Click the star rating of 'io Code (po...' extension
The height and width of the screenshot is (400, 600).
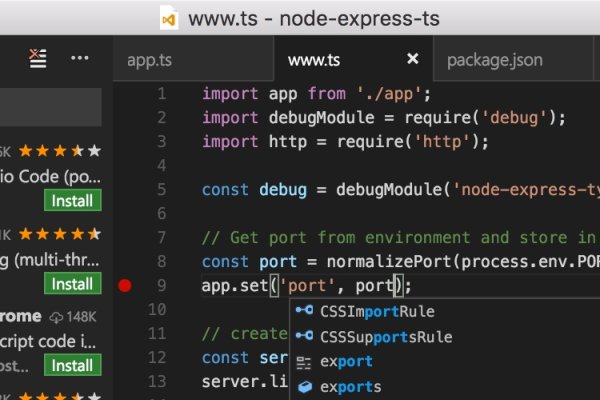click(x=60, y=151)
